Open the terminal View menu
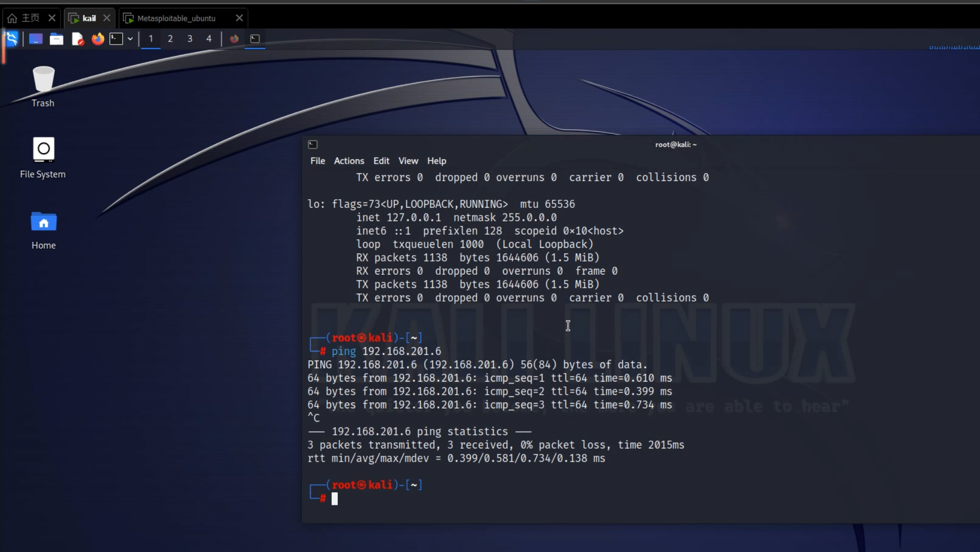 tap(408, 161)
